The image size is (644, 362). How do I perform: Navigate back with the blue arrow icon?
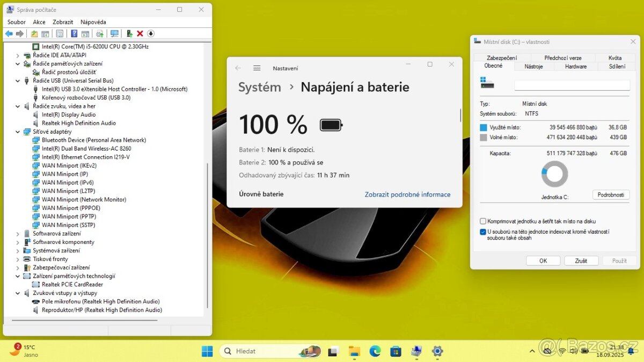pyautogui.click(x=9, y=33)
